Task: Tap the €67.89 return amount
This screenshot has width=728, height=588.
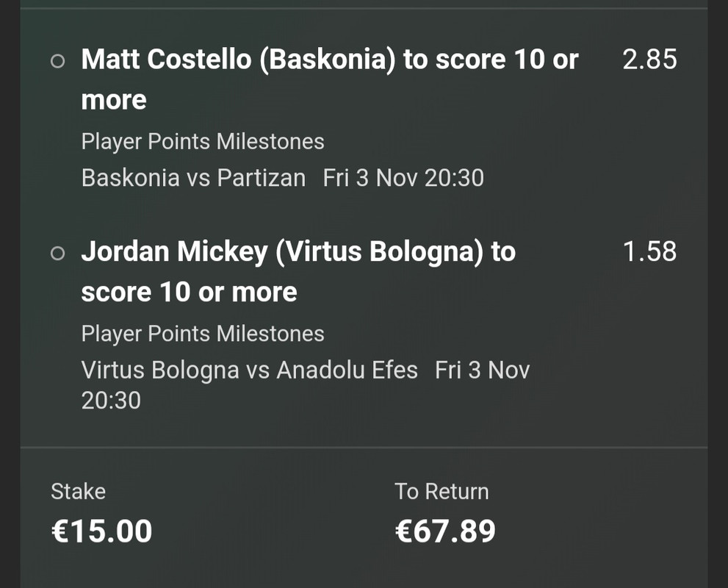Action: pos(445,531)
